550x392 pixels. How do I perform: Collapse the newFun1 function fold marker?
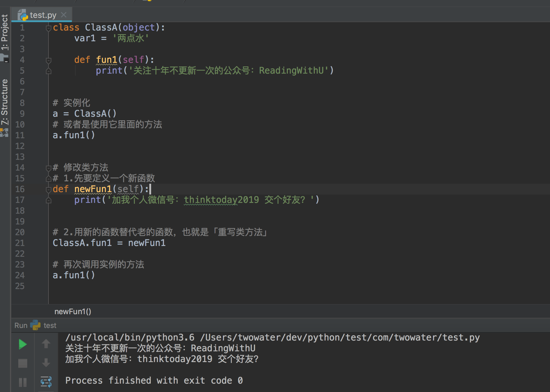[x=48, y=189]
